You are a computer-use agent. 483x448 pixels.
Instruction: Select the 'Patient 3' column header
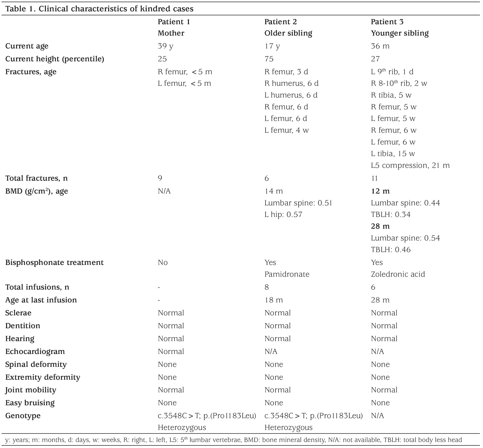tap(387, 22)
